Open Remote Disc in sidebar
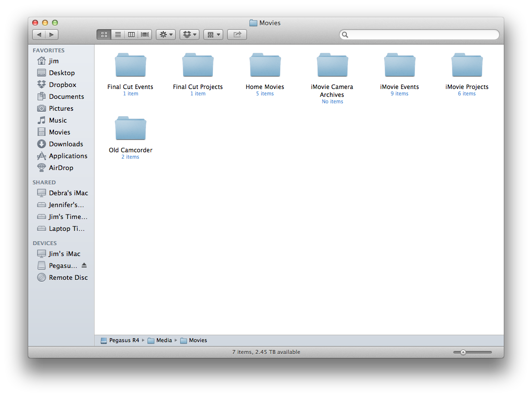Screen dimensions: 532x397 61,277
